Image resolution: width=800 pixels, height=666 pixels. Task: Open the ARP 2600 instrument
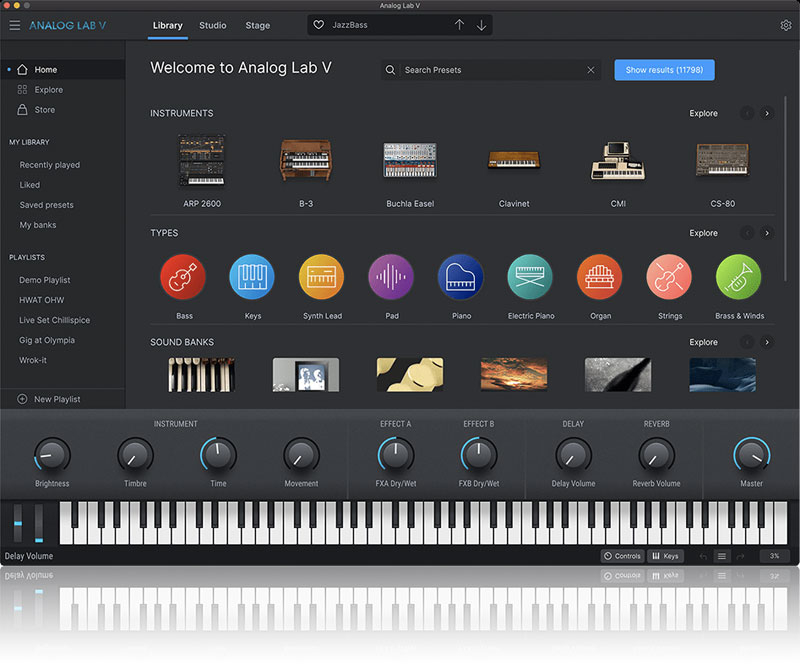(202, 161)
